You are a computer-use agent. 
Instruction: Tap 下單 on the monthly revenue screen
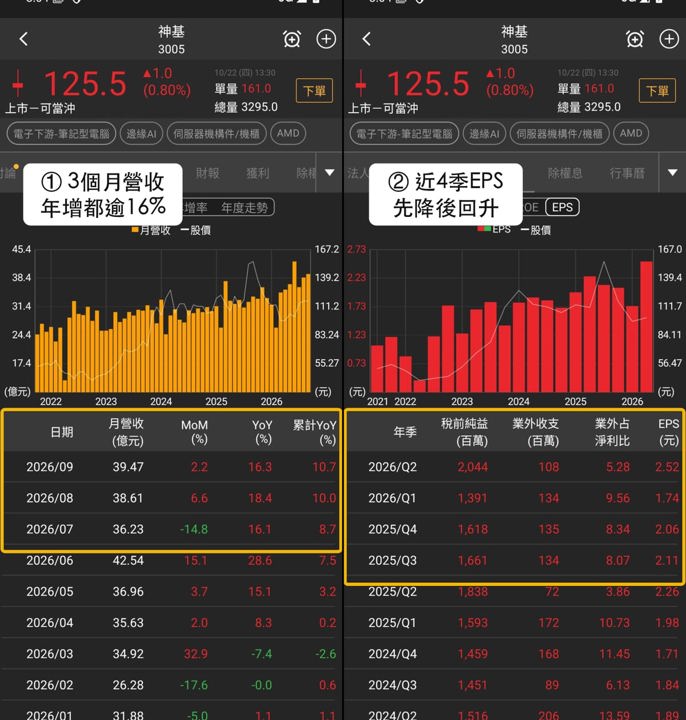pyautogui.click(x=315, y=90)
